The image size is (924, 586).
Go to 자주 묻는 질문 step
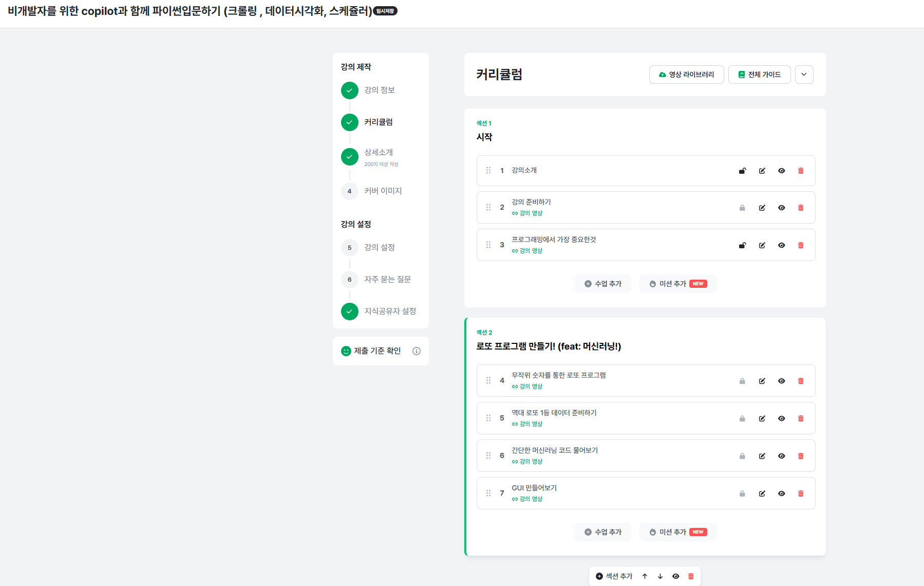pyautogui.click(x=387, y=279)
